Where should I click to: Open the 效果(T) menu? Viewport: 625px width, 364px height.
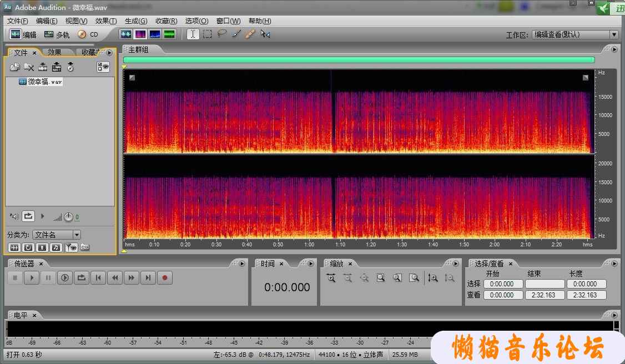coord(105,21)
